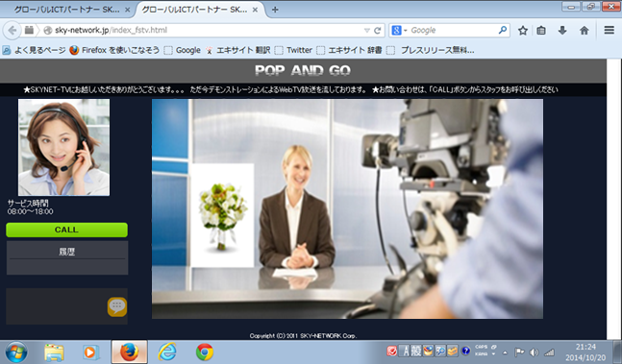Open the Action Center flag icon
This screenshot has height=364, width=622.
(519, 352)
